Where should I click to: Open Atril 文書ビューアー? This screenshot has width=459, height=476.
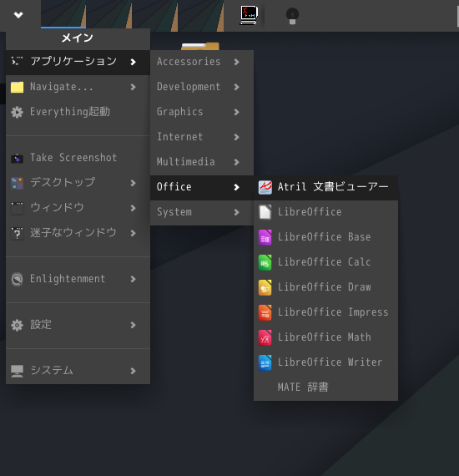[x=325, y=187]
